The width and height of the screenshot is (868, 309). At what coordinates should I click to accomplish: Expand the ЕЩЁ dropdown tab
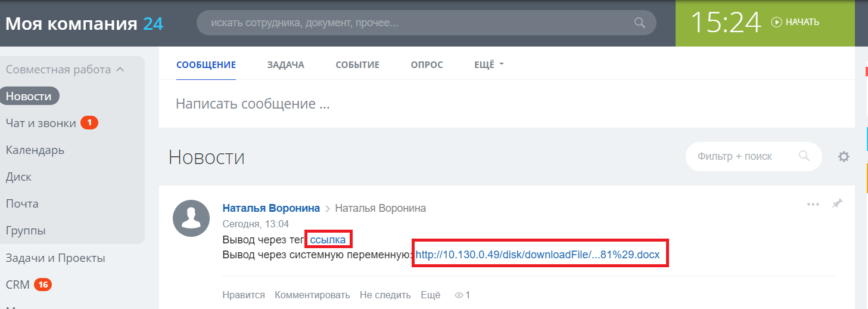(489, 64)
